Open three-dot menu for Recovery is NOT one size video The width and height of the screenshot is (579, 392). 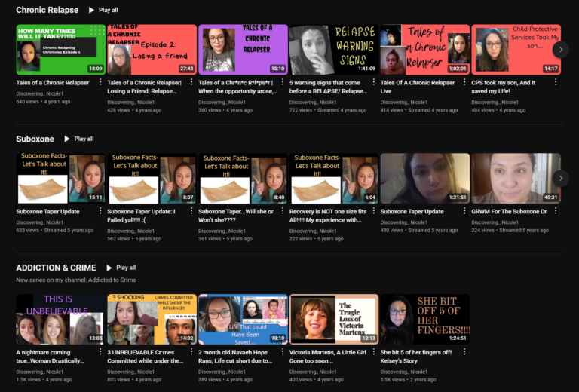click(x=374, y=211)
